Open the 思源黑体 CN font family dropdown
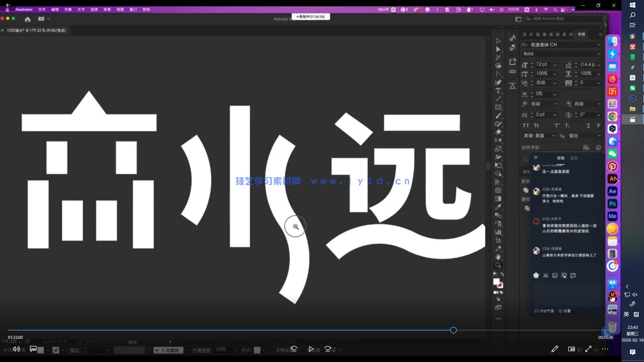Image resolution: width=644 pixels, height=362 pixels. [599, 45]
